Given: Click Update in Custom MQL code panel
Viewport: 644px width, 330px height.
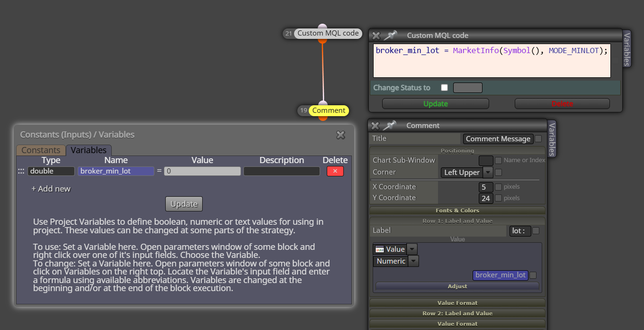Looking at the screenshot, I should pyautogui.click(x=436, y=104).
